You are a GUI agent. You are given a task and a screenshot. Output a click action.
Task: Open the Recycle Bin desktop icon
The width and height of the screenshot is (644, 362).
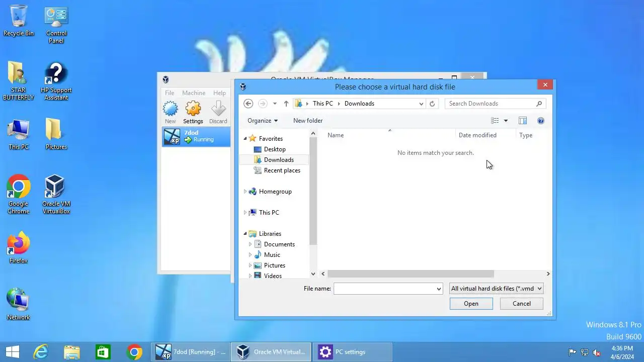[19, 21]
